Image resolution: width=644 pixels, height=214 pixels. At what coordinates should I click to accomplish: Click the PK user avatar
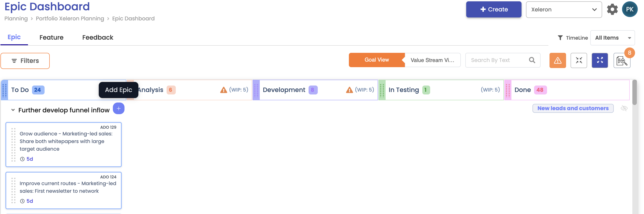tap(629, 9)
